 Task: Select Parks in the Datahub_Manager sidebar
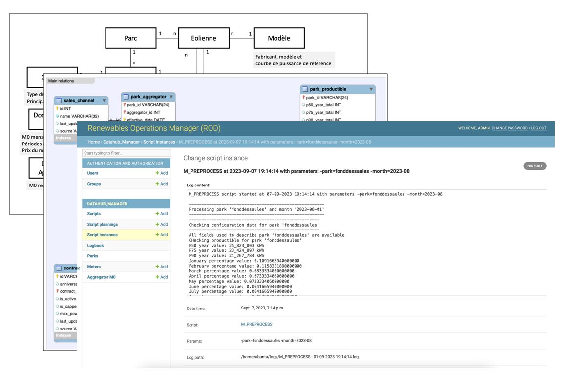[x=92, y=256]
